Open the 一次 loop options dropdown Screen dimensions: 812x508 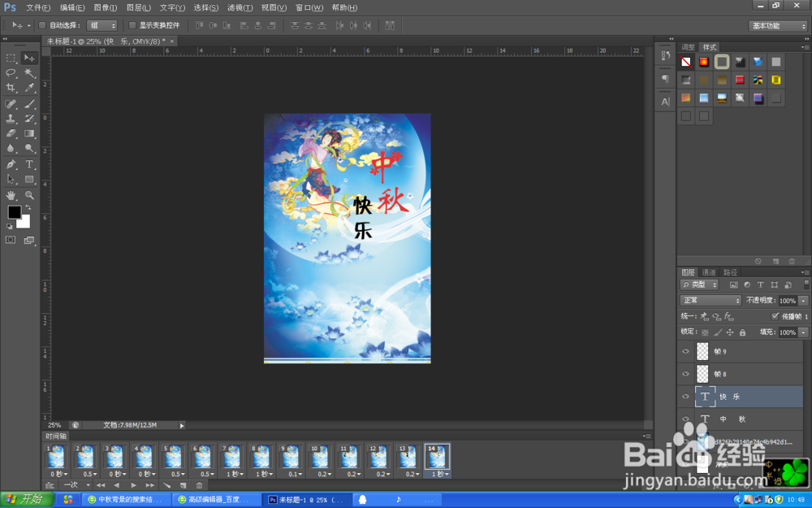76,485
